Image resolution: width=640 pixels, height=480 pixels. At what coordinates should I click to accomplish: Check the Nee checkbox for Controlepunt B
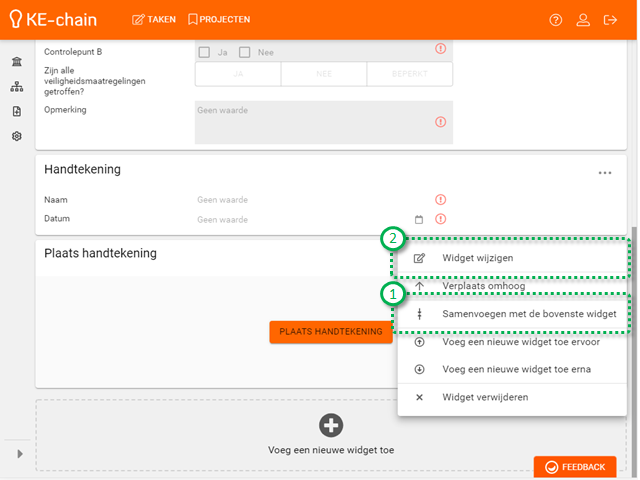coord(244,52)
